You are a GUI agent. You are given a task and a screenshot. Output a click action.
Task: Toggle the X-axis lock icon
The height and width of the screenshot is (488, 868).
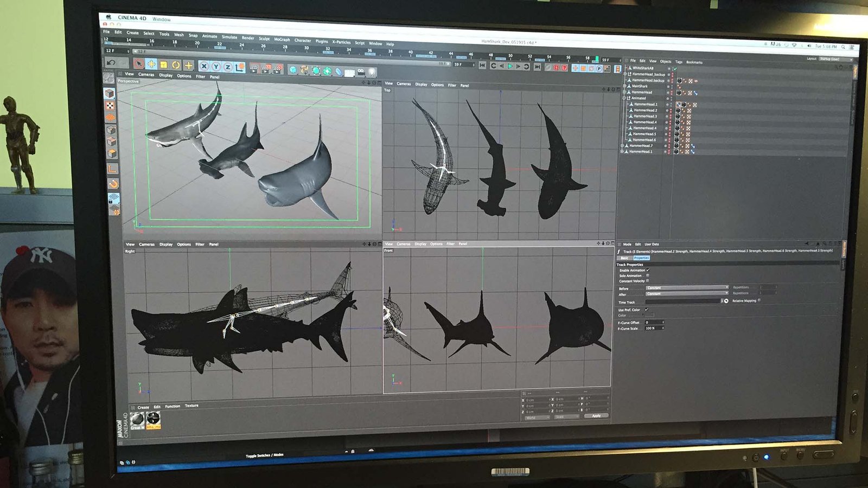(204, 66)
